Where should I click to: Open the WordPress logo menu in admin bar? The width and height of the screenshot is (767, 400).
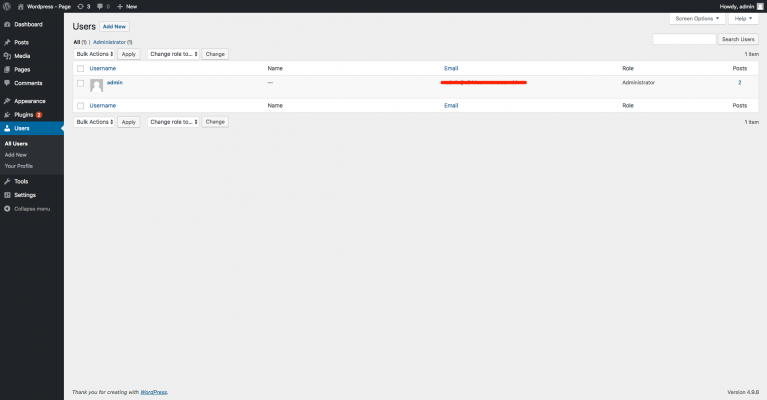7,6
